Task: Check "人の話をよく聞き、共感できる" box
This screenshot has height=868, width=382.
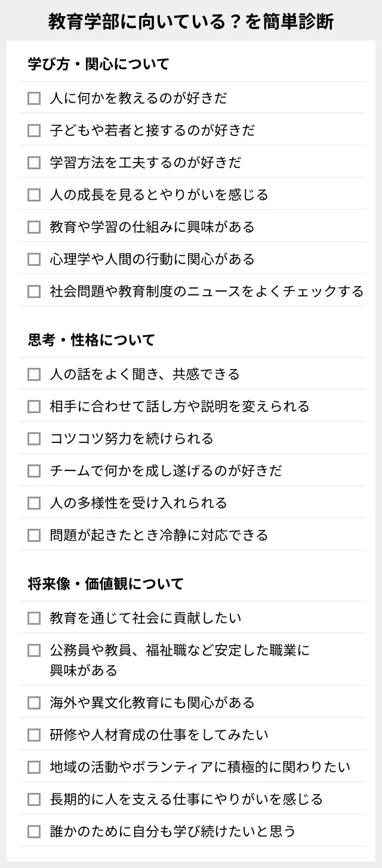Action: pos(34,374)
